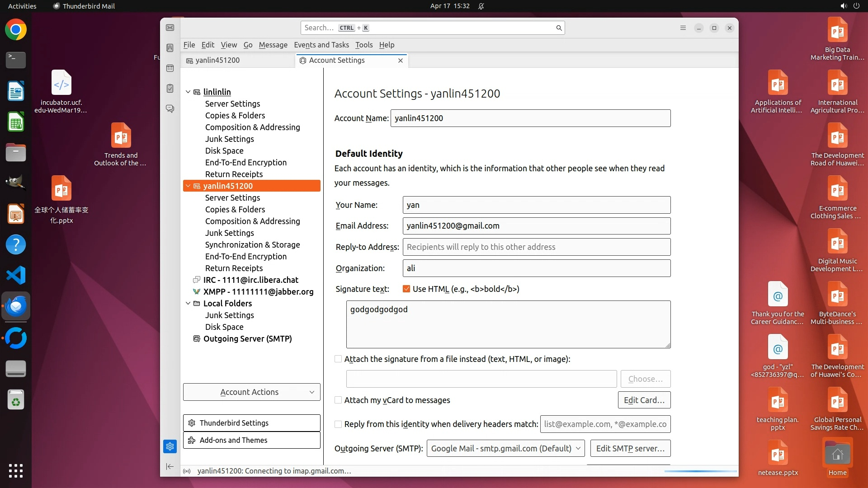Collapse the spaces toolbar

(x=170, y=466)
